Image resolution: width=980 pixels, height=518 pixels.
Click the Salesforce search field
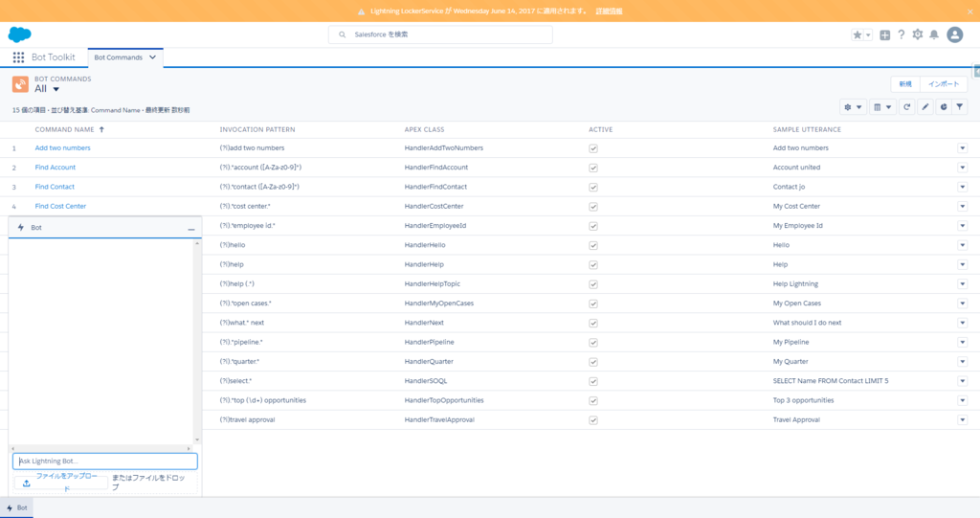pos(440,35)
